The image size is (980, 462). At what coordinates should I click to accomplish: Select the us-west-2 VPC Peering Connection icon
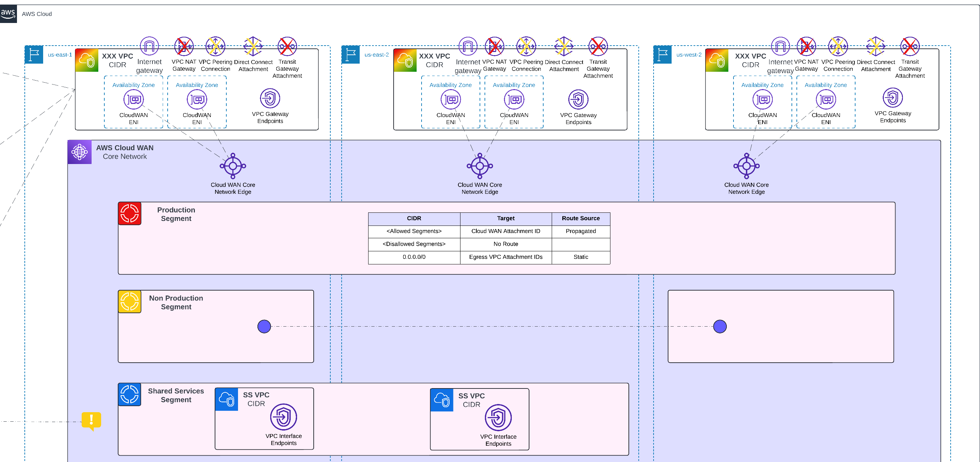(x=838, y=46)
